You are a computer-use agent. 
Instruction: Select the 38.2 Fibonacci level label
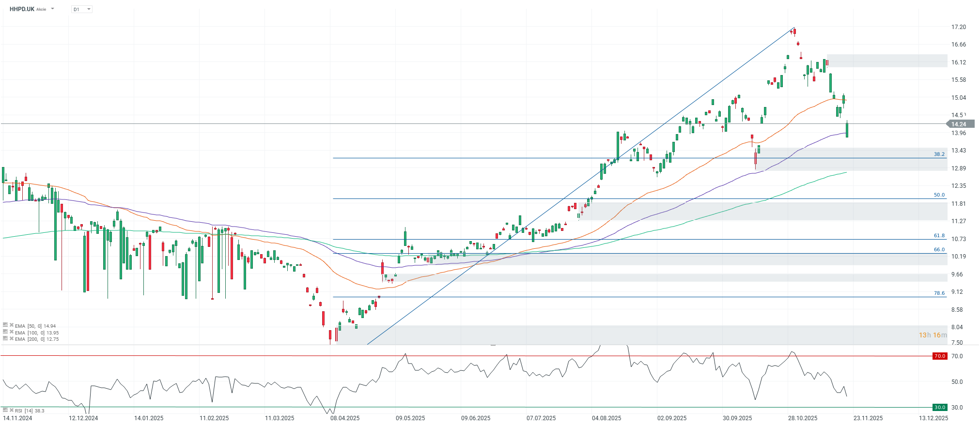coord(939,154)
